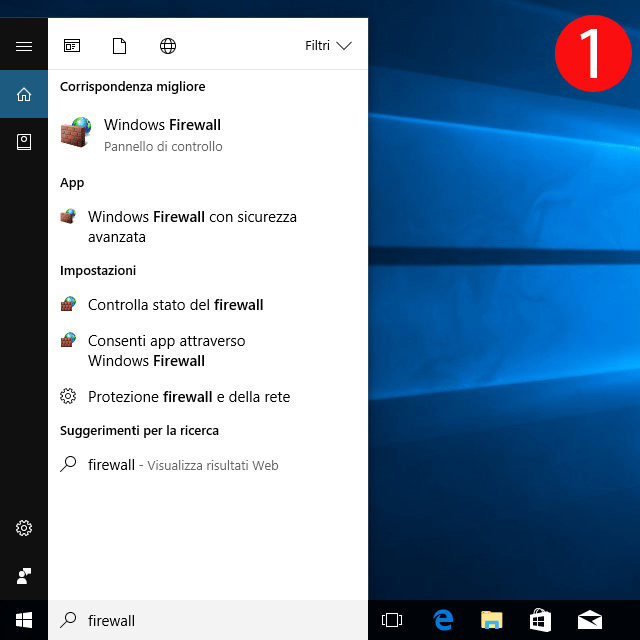Click the feedback person icon
Viewport: 640px width, 640px height.
point(24,576)
